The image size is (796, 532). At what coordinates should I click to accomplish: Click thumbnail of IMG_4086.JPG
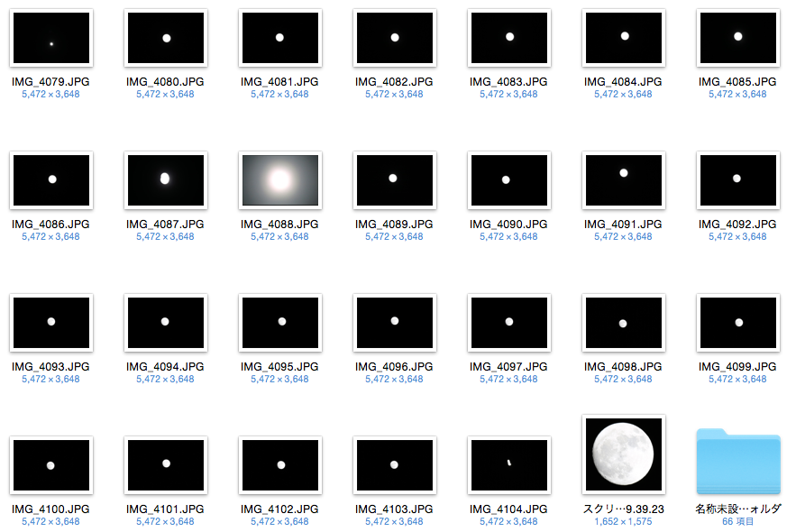[x=51, y=180]
